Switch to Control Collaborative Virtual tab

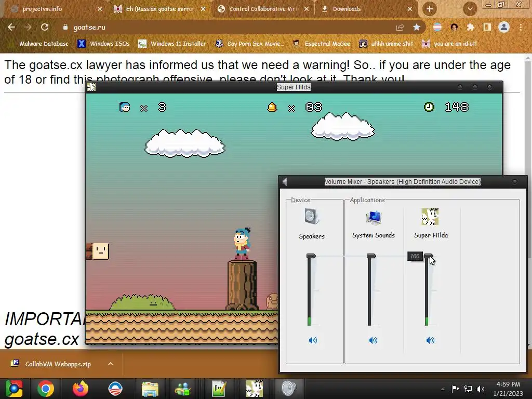pos(263,9)
